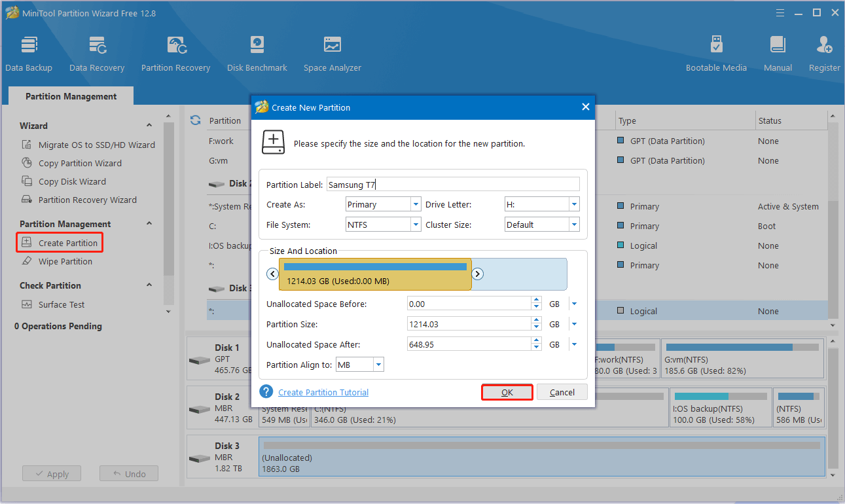The width and height of the screenshot is (845, 504).
Task: Click in the Partition Size value field
Action: pos(469,324)
